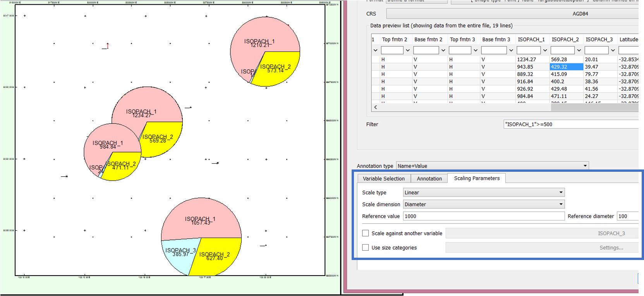Open filter arrow under ISOPACH_1 column

(x=545, y=50)
